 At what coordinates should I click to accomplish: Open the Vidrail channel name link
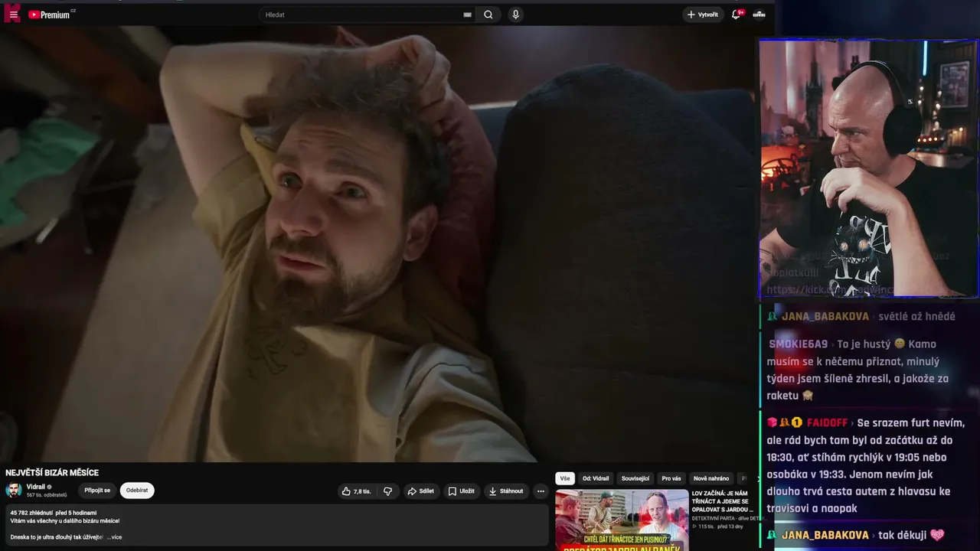pos(36,487)
